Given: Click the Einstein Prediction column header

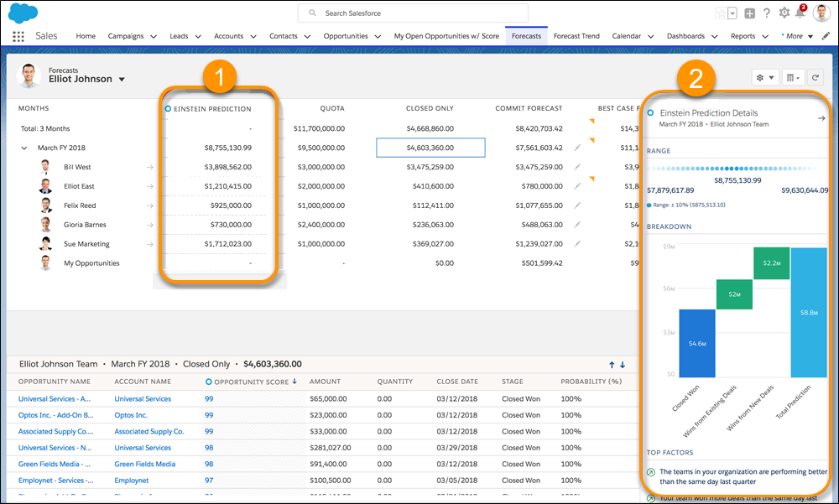Looking at the screenshot, I should 208,109.
